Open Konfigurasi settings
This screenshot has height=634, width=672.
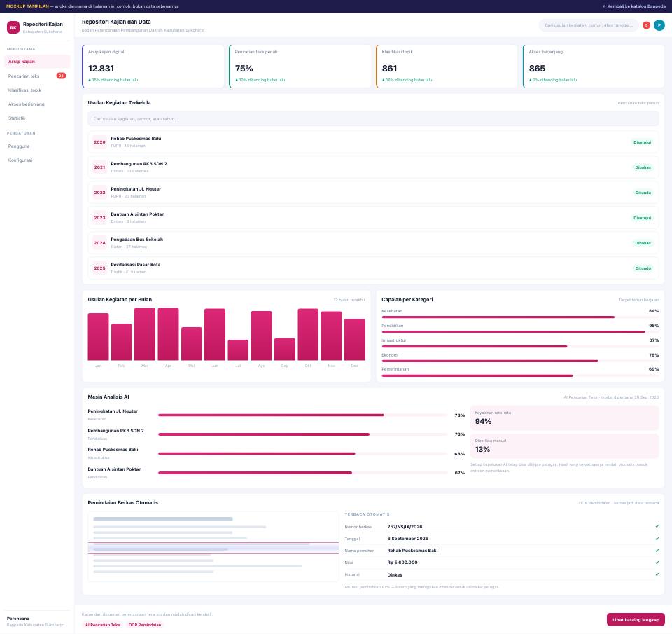click(37, 160)
